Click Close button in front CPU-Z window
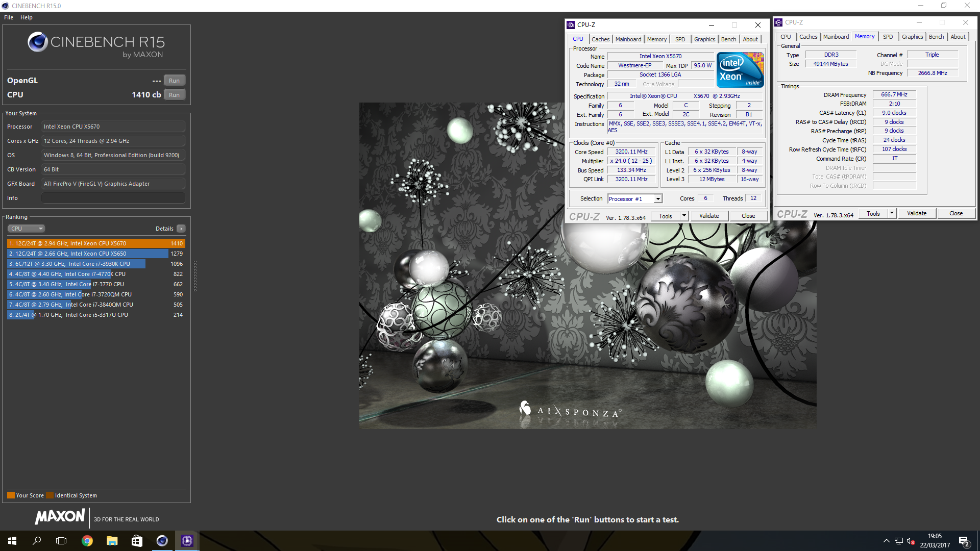Viewport: 980px width, 551px height. click(748, 216)
